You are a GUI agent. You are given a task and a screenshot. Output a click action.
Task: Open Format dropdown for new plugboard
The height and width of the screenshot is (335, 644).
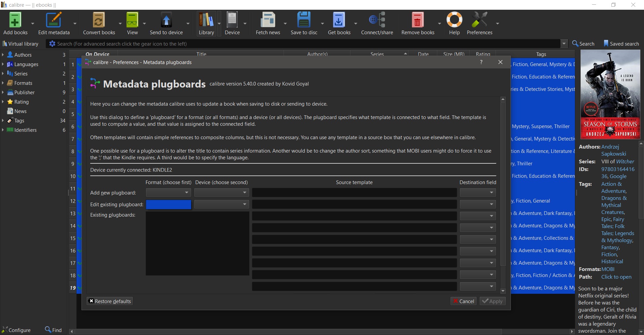click(x=168, y=193)
